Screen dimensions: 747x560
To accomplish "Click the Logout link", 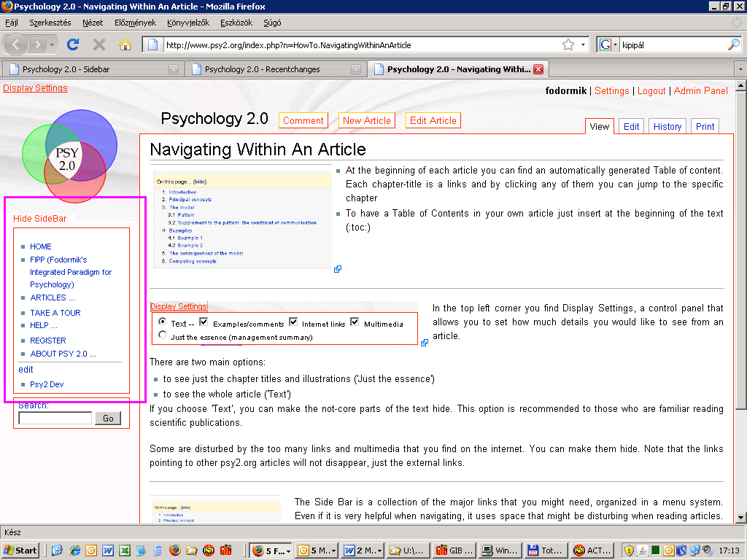I will 651,90.
